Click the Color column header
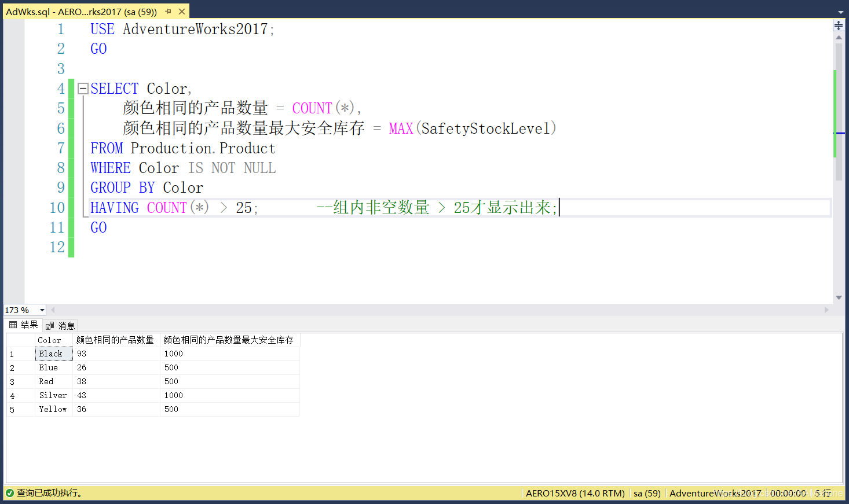The width and height of the screenshot is (849, 504). [x=54, y=340]
